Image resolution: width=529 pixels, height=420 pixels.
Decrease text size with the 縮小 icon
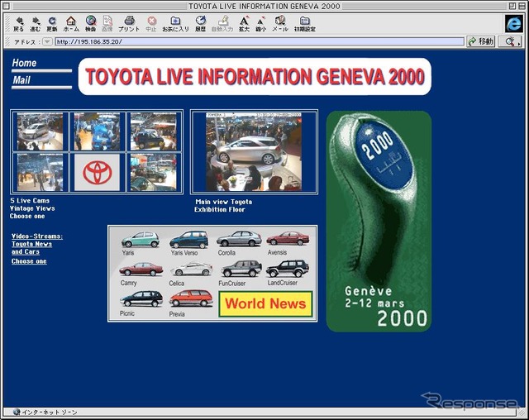(261, 24)
